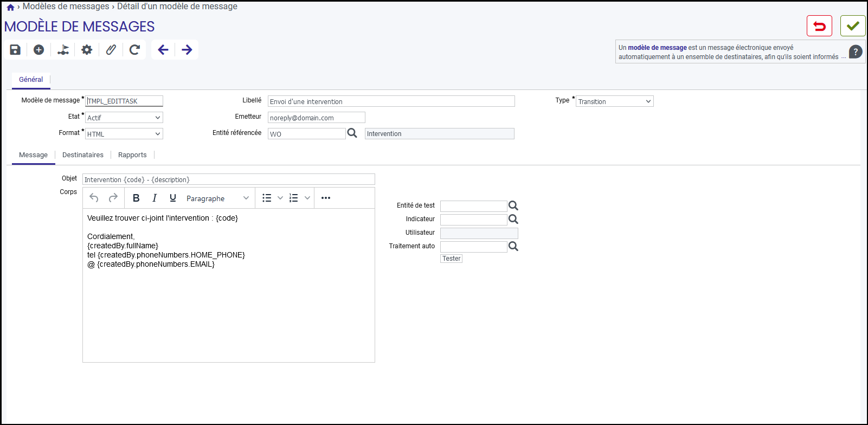This screenshot has height=425, width=868.
Task: Toggle italic formatting in editor
Action: point(155,198)
